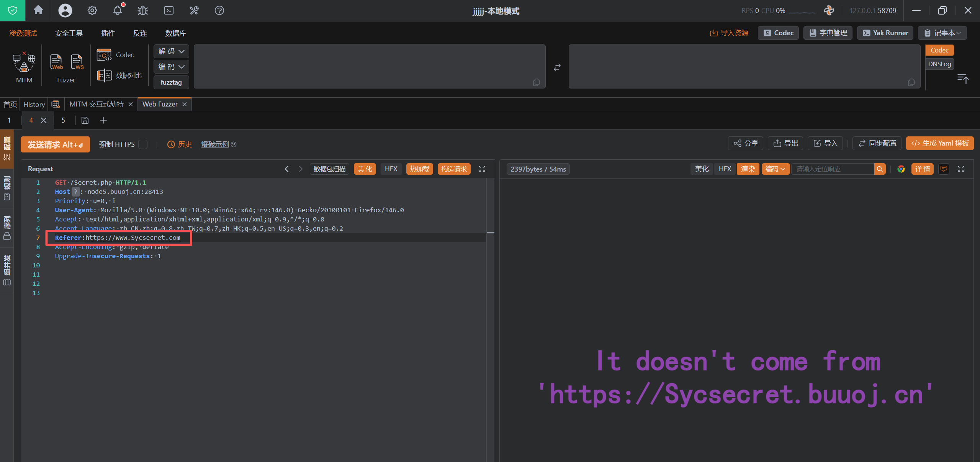
Task: Save the fuzzer tab with the disk icon
Action: (x=85, y=120)
